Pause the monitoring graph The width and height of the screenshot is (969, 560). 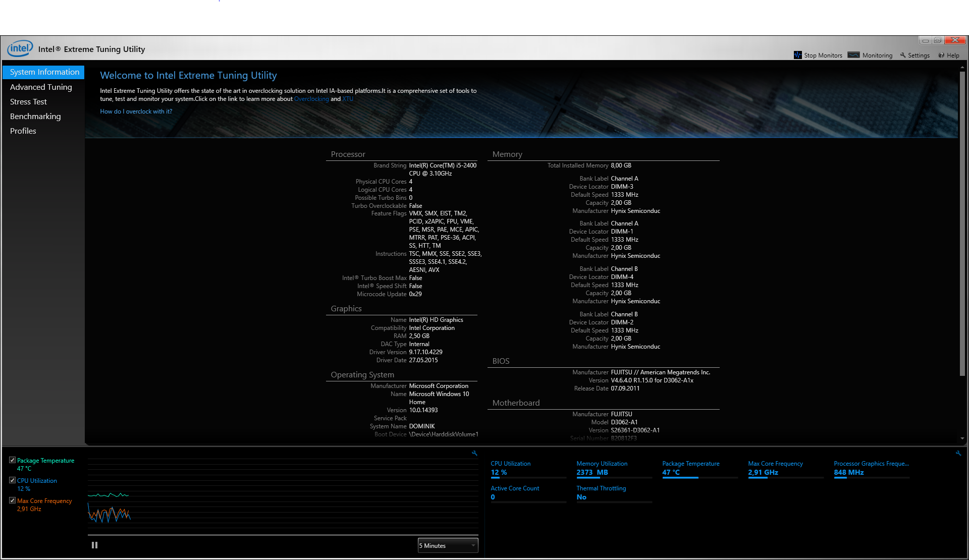(94, 545)
